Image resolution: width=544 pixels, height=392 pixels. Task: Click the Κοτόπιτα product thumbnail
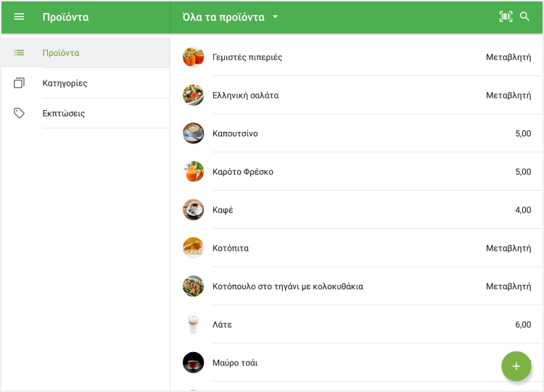pos(193,248)
